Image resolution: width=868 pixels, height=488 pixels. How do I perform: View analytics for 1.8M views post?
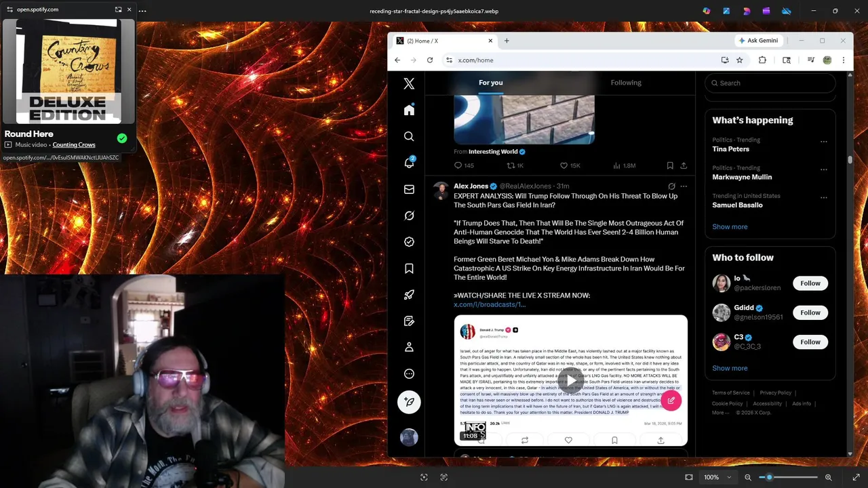tap(624, 165)
